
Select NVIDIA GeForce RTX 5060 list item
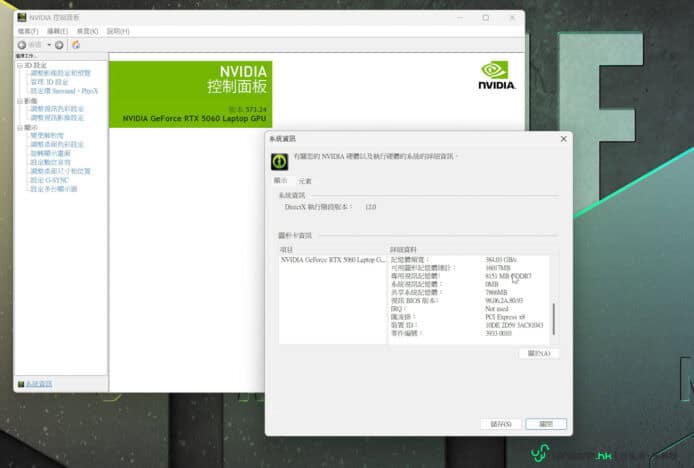332,260
